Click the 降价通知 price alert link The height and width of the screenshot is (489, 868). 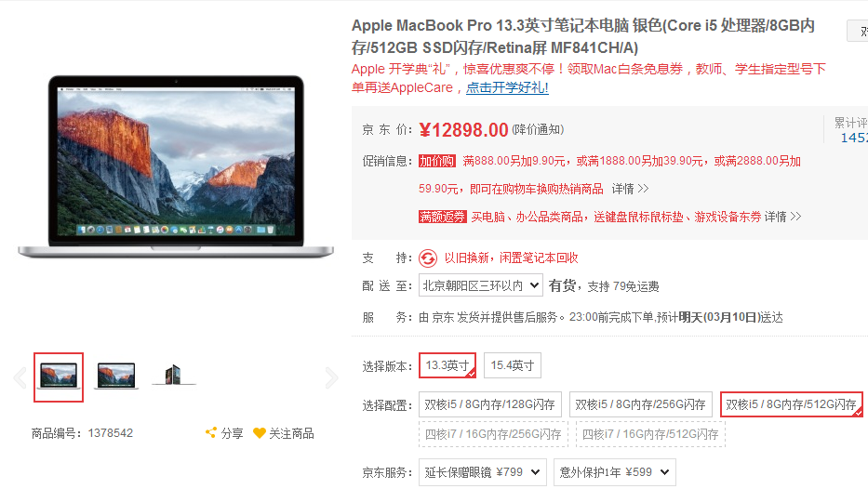(538, 129)
